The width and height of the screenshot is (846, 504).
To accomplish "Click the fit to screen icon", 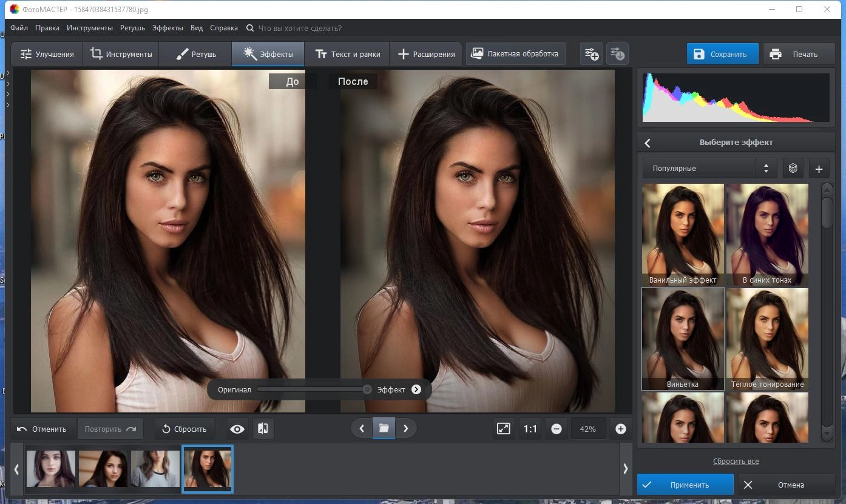I will pyautogui.click(x=503, y=429).
